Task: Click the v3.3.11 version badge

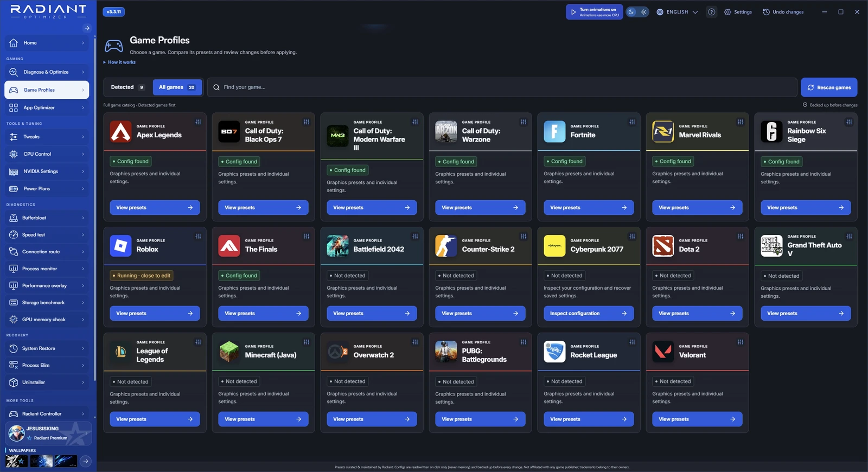Action: [x=114, y=12]
